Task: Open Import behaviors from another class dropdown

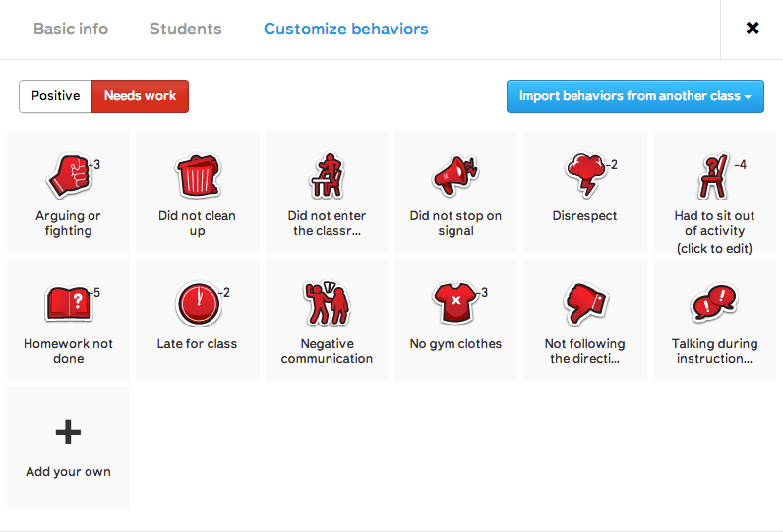Action: click(x=634, y=96)
